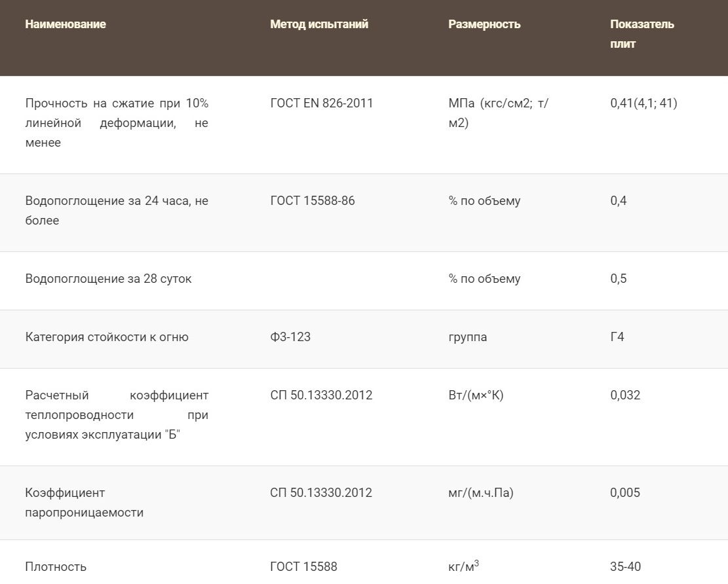728x584 pixels.
Task: Select the "Размерность" column header
Action: pos(484,24)
